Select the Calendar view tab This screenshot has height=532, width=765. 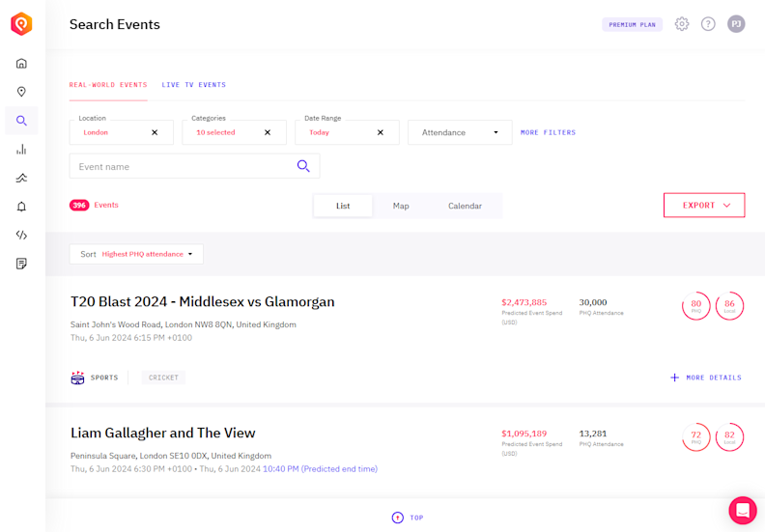click(465, 206)
